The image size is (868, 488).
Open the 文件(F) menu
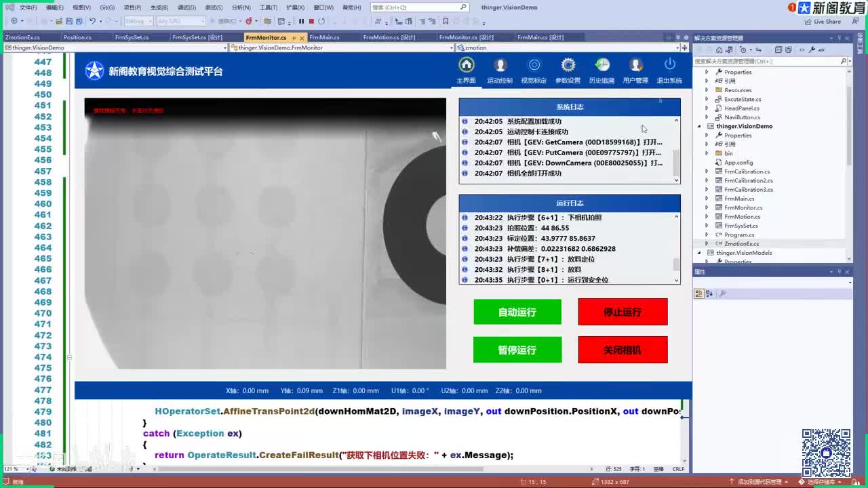(28, 7)
